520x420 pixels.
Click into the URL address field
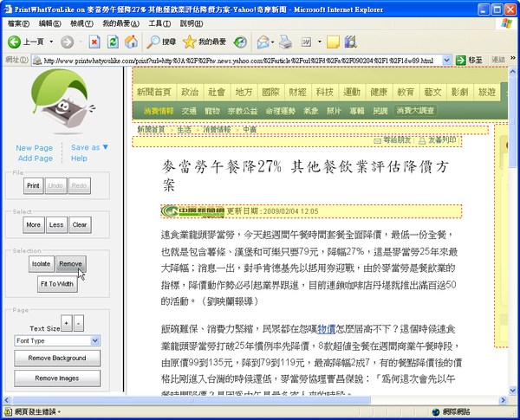[238, 61]
